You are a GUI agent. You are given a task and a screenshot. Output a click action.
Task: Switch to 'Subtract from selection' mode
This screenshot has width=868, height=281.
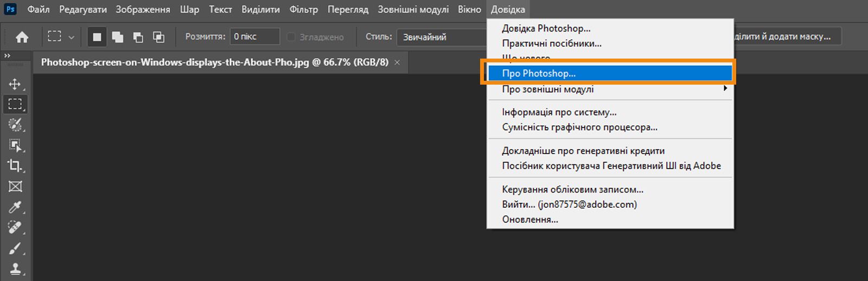138,37
